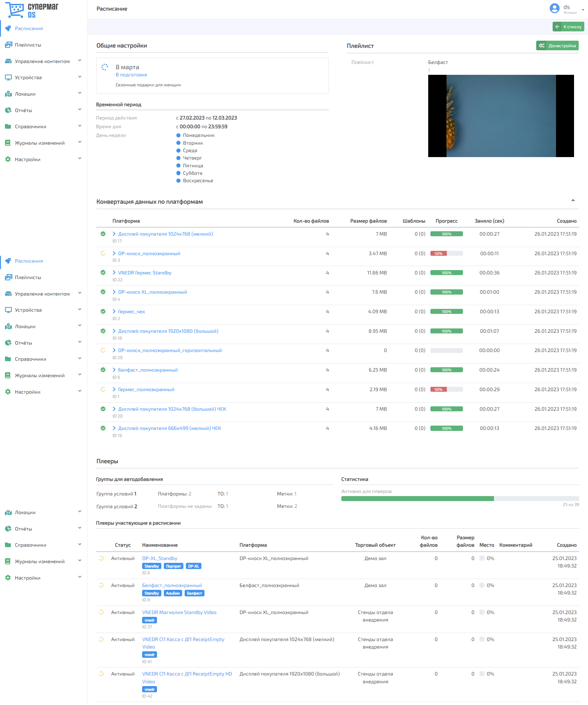
Task: Open Донастройка playlist settings button
Action: tap(557, 46)
